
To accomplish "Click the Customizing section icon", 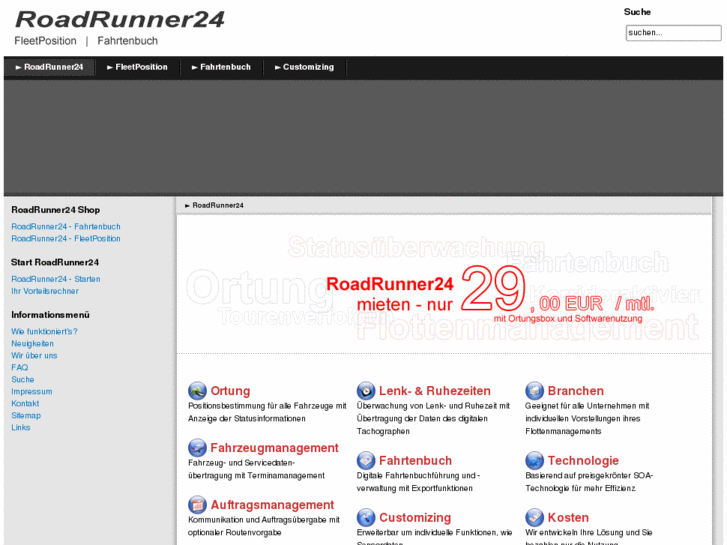I will pyautogui.click(x=366, y=518).
